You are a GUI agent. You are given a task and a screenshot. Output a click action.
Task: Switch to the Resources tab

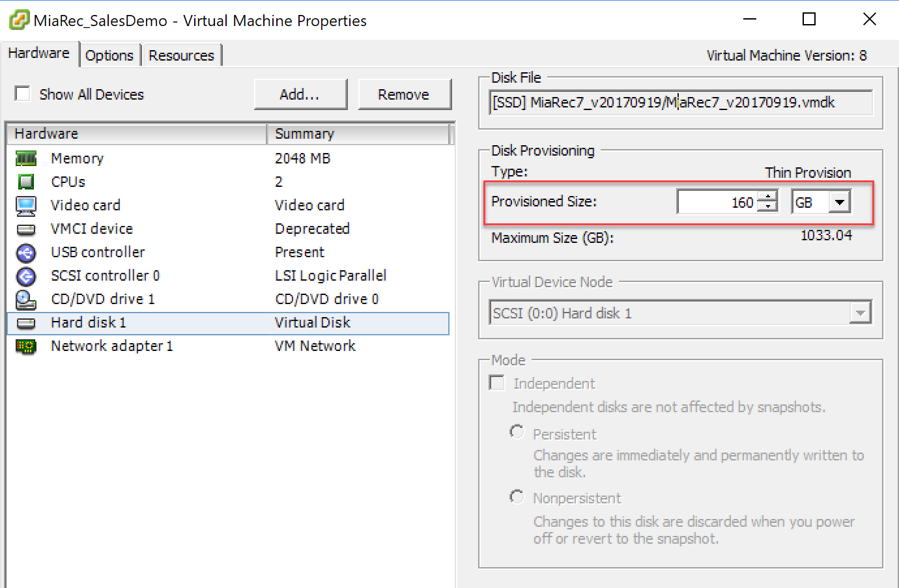tap(182, 55)
